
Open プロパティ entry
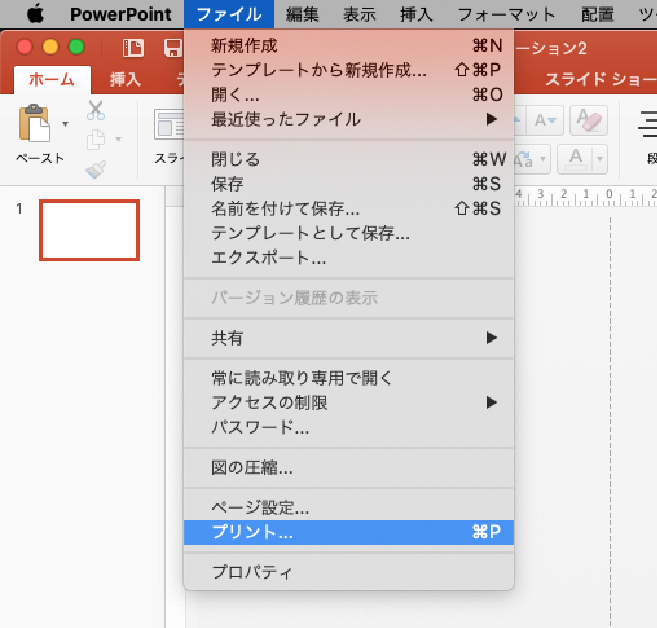click(349, 572)
